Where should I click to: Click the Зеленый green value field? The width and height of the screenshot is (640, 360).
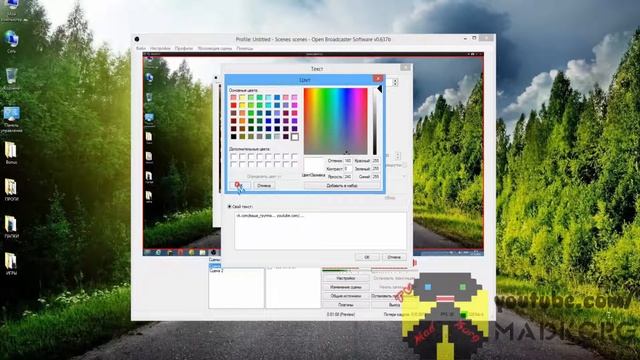click(376, 169)
